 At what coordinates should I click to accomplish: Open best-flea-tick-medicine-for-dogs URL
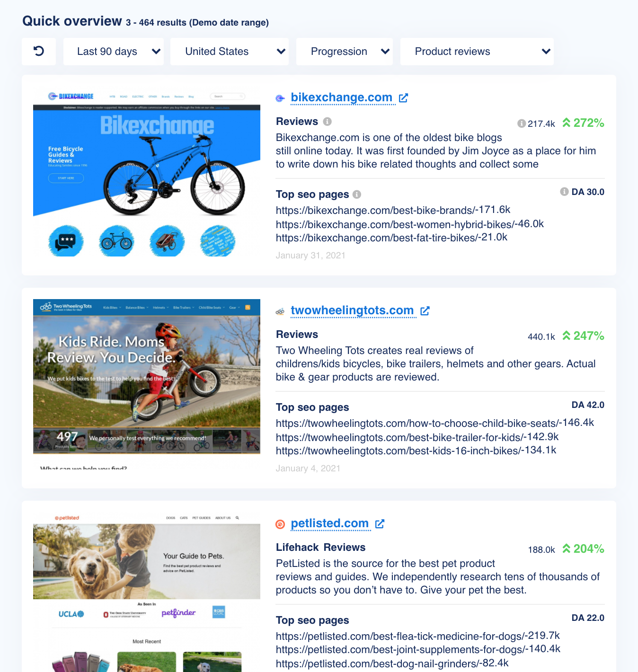(400, 636)
